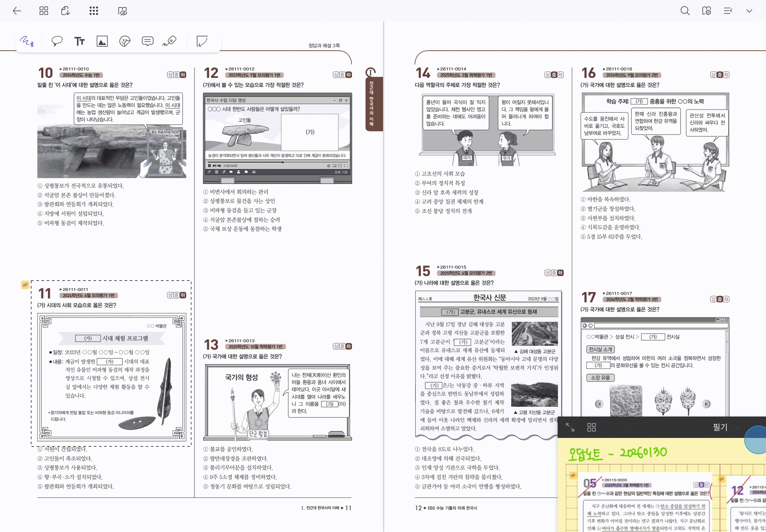Expand the floating note with diagonal arrows
Screen dimensions: 766x532
570,427
